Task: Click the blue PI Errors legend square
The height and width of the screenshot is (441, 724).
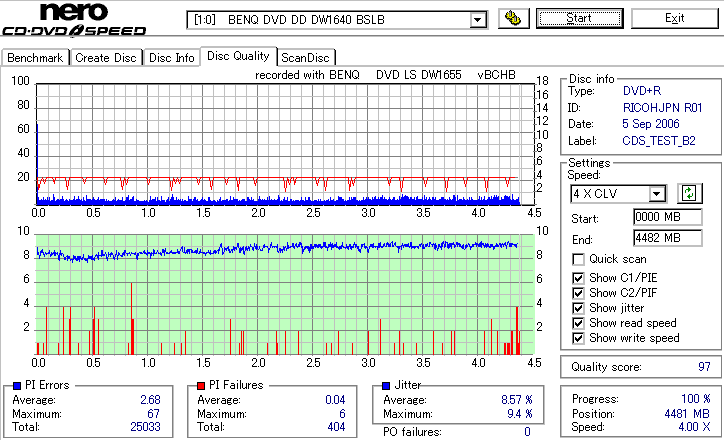Action: pyautogui.click(x=17, y=386)
